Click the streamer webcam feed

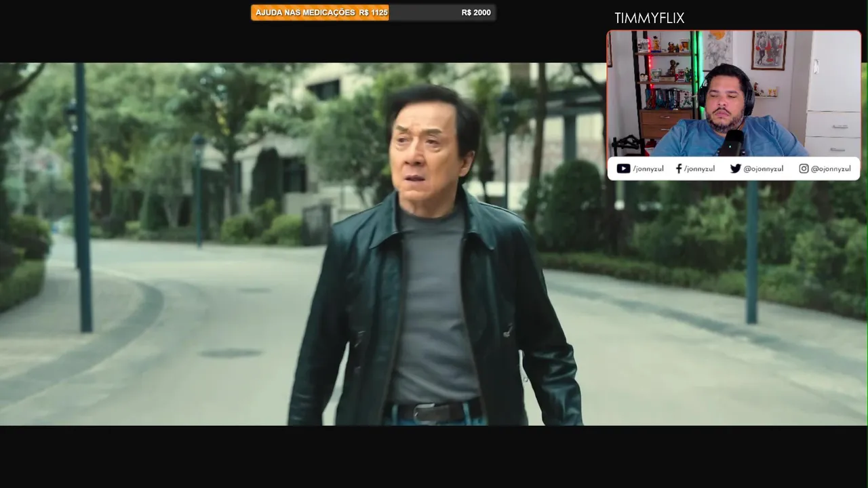coord(733,94)
